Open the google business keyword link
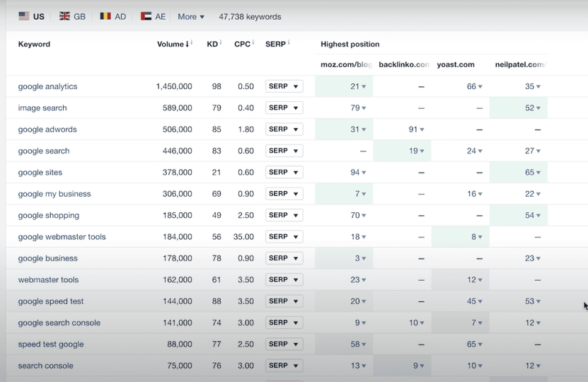 click(47, 258)
